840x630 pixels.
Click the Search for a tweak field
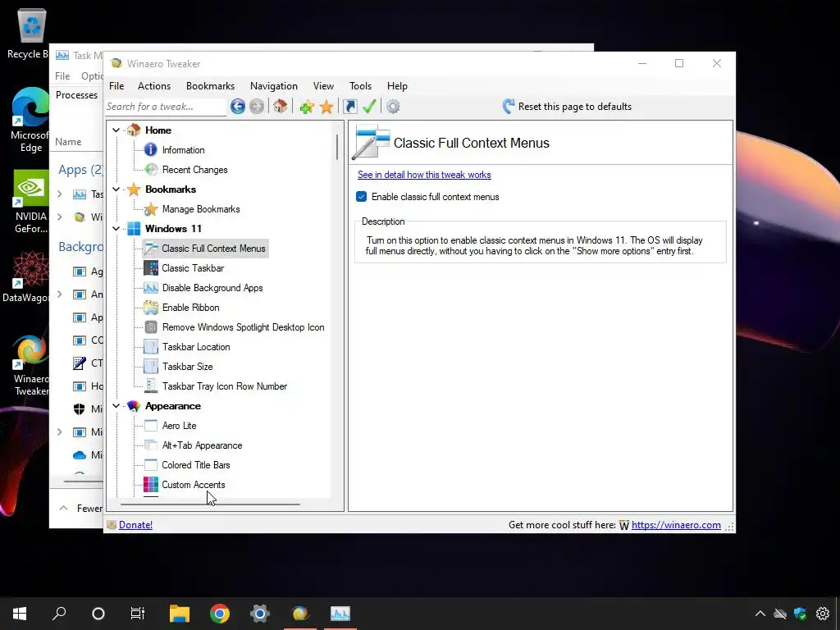[x=166, y=107]
